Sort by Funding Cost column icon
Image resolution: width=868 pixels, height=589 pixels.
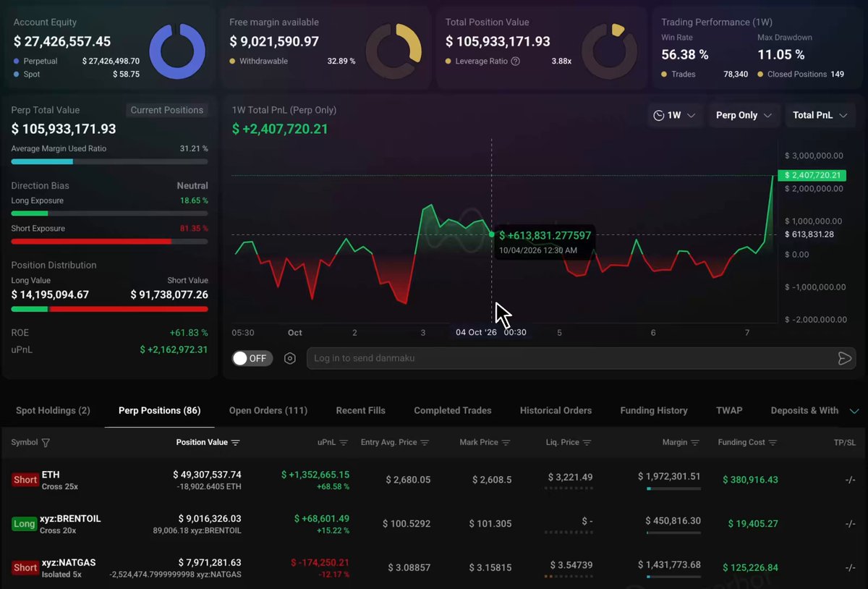(773, 443)
